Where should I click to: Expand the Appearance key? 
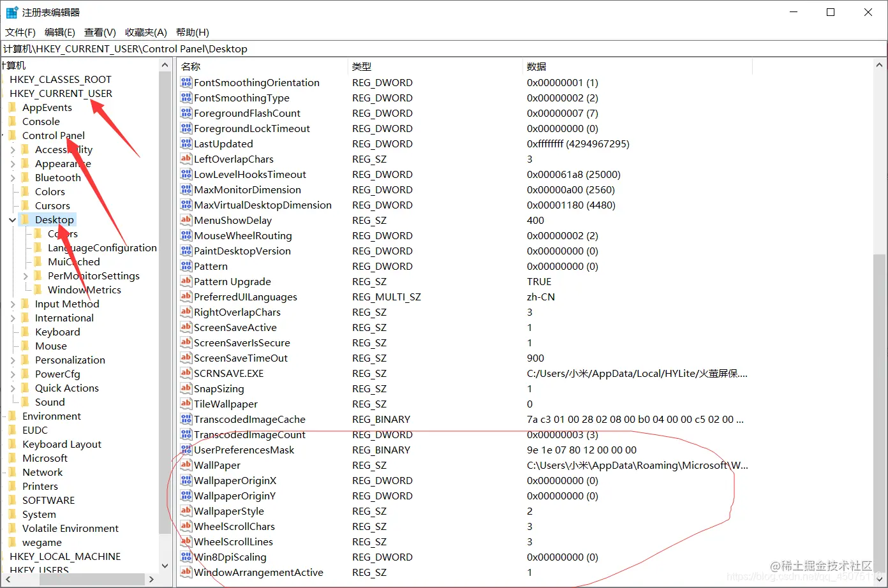click(x=13, y=164)
